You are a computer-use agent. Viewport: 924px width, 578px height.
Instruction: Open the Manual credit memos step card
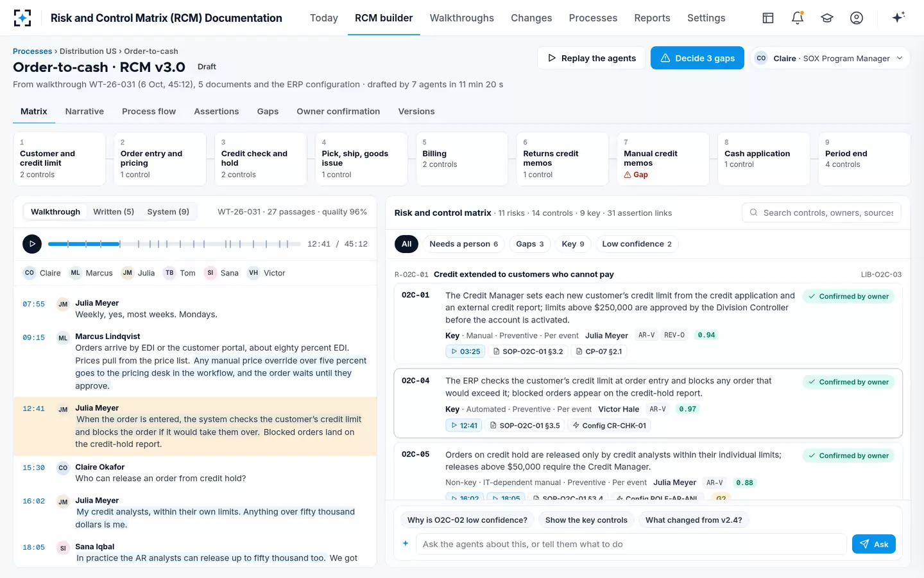(x=663, y=159)
